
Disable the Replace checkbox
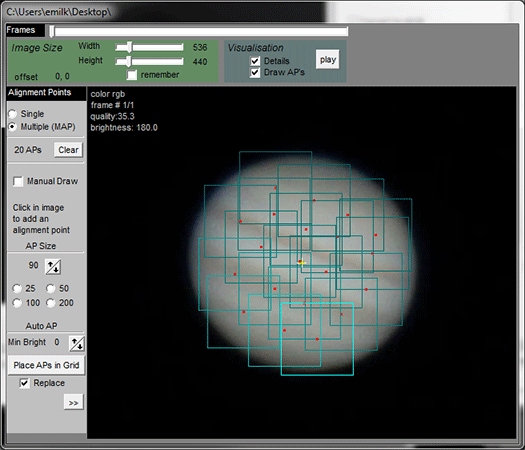(x=24, y=383)
